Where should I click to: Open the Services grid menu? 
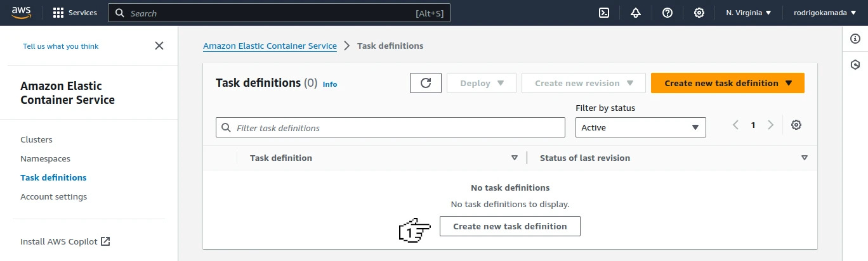tap(75, 13)
